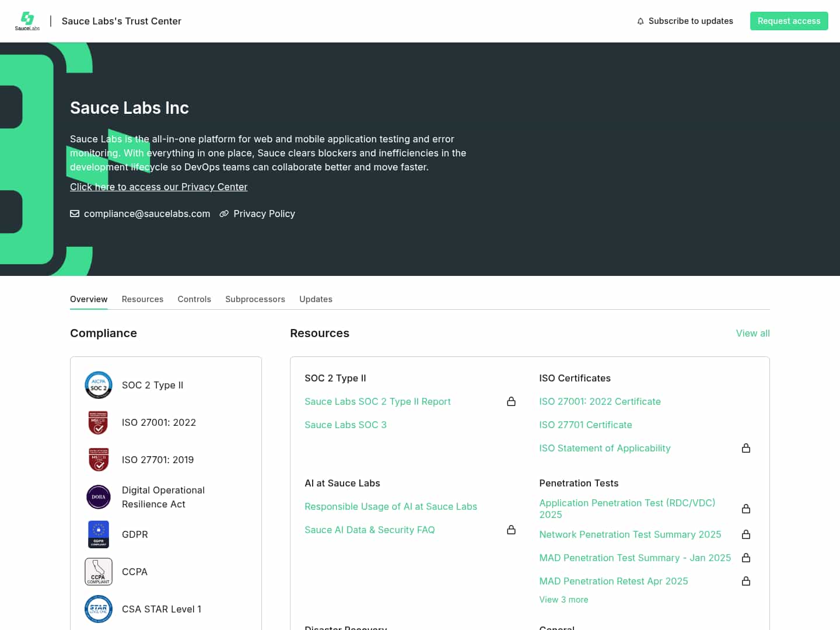Click the bell for Subscribe to updates
This screenshot has height=630, width=840.
pos(640,20)
